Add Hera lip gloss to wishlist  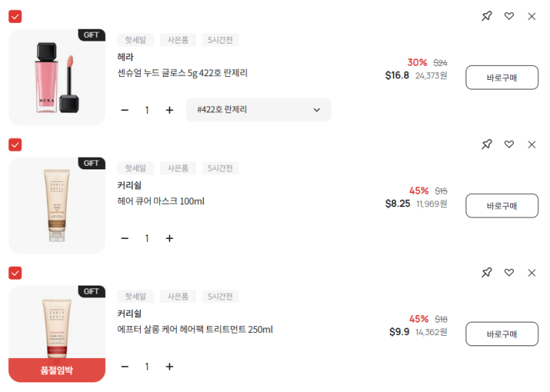point(509,16)
